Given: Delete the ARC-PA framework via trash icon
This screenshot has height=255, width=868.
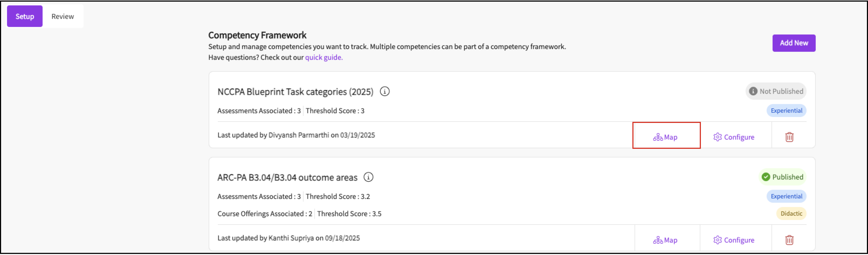Looking at the screenshot, I should coord(789,240).
